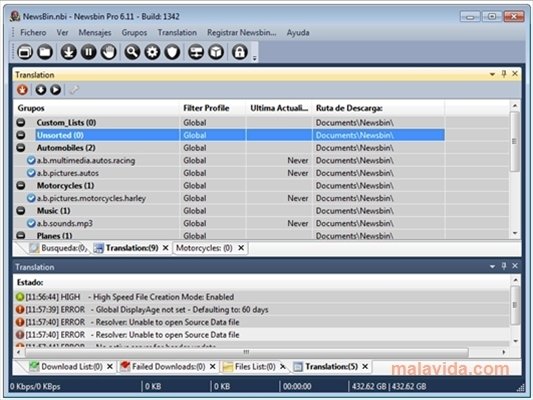Close the Translation:(9) tab
Image resolution: width=533 pixels, height=400 pixels.
pyautogui.click(x=166, y=248)
